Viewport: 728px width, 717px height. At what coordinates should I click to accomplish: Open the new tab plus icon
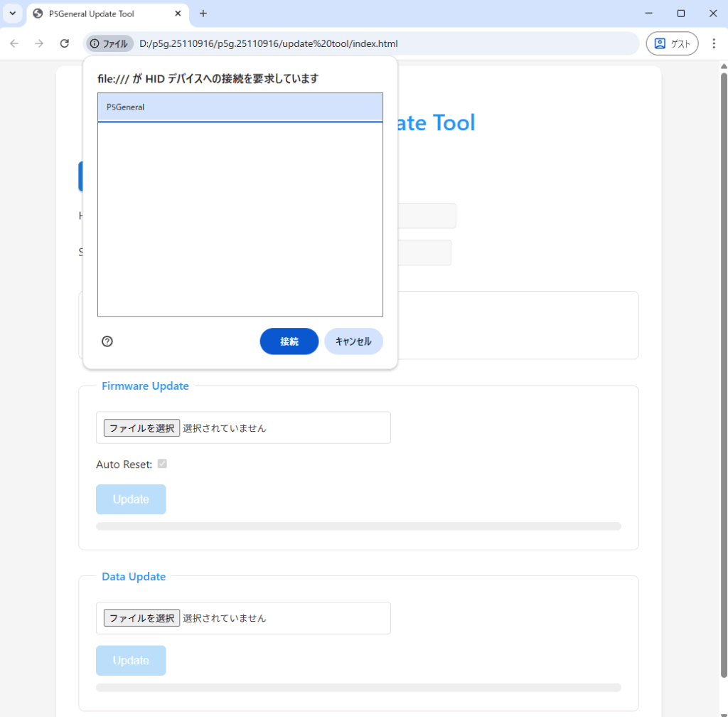[x=203, y=14]
